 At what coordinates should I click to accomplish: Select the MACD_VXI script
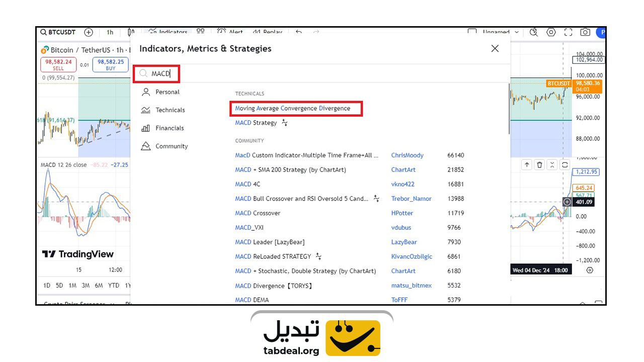coord(250,227)
